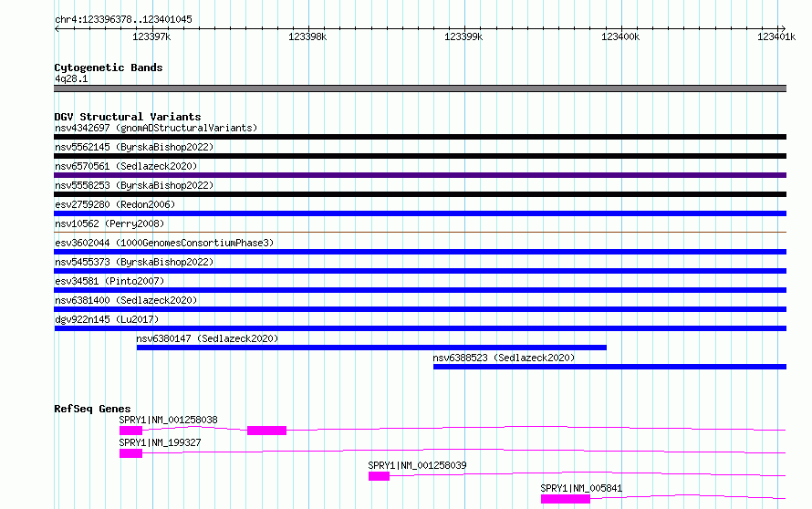Click the nsv5562145 (ByrskaBishop2022) label
This screenshot has height=509, width=812.
134,147
